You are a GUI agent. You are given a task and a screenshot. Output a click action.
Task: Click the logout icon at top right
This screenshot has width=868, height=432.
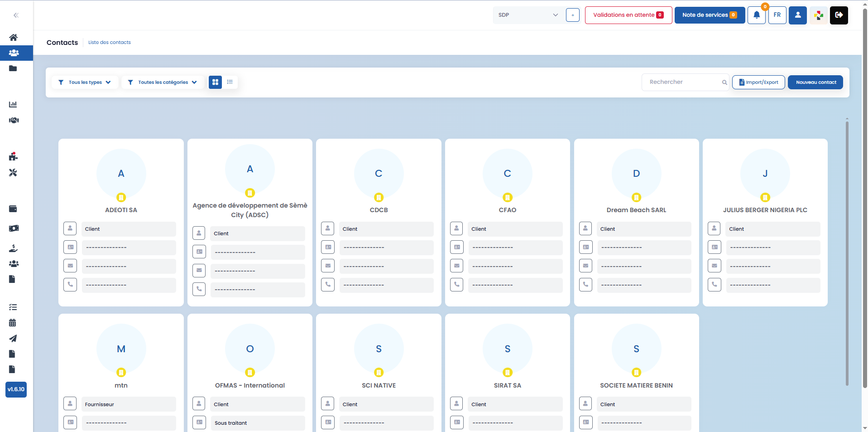[839, 15]
